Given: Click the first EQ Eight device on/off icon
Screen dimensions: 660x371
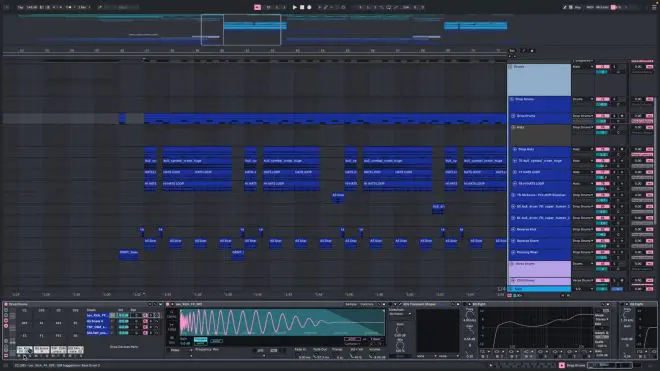Looking at the screenshot, I should coord(464,304).
